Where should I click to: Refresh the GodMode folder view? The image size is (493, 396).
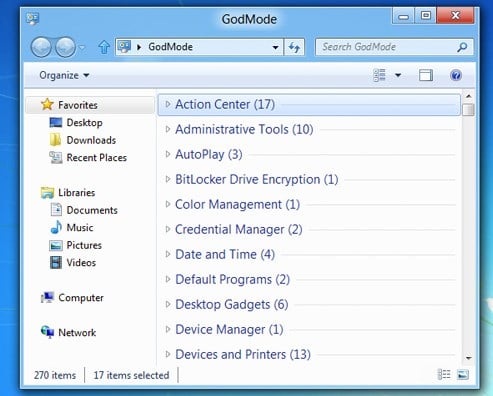coord(294,47)
